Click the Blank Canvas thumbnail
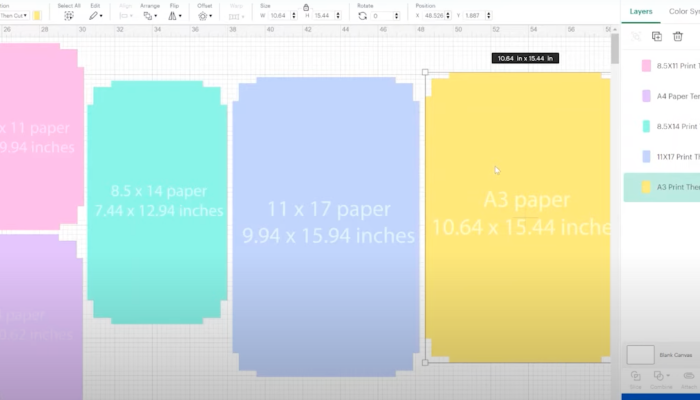The width and height of the screenshot is (700, 400). click(641, 355)
